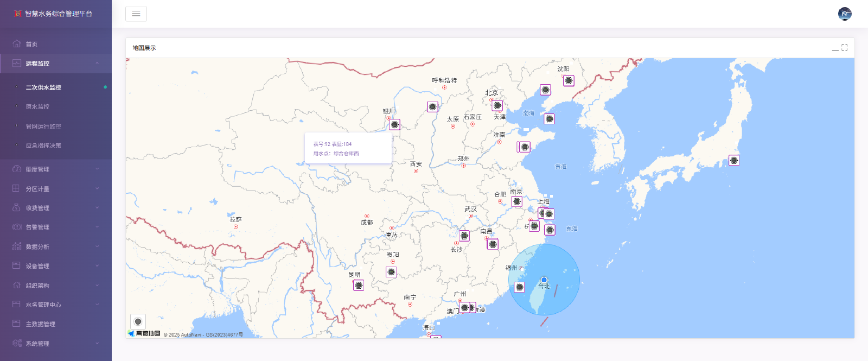
Task: Collapse the map panel using the minimize line icon
Action: click(835, 48)
